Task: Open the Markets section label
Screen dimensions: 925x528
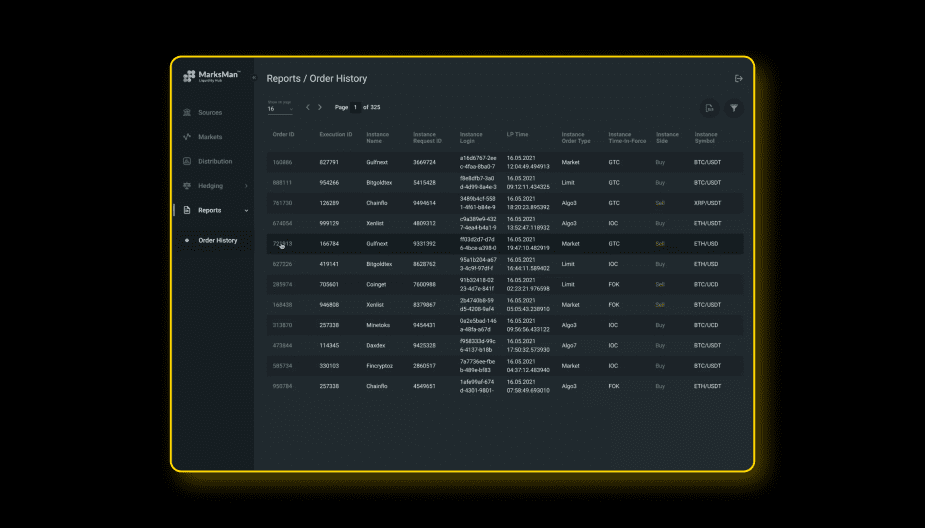Action: [x=210, y=137]
